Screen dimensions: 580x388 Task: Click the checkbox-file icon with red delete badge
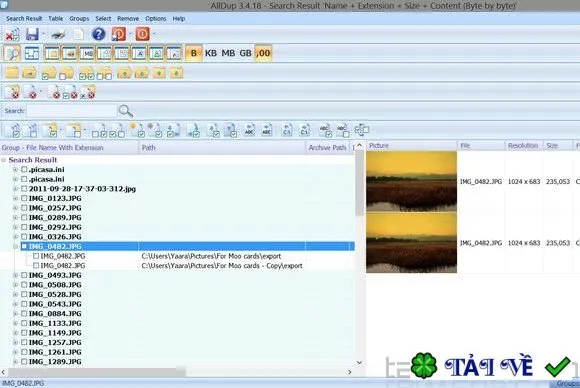(x=70, y=92)
